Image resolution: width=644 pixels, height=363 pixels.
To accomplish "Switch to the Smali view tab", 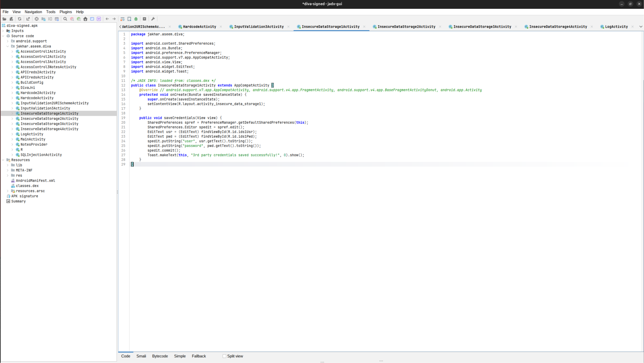I will (141, 356).
